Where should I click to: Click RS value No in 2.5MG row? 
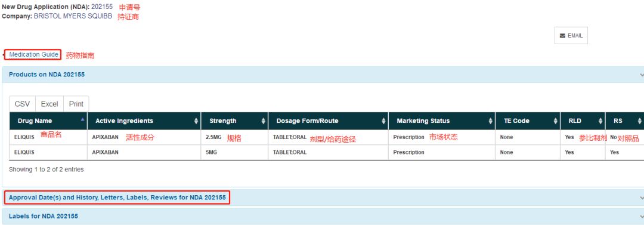pos(613,137)
